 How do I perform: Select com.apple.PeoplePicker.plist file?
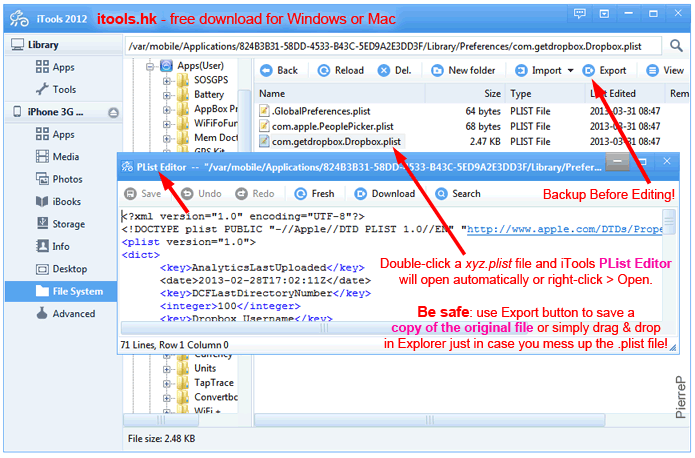(x=326, y=126)
